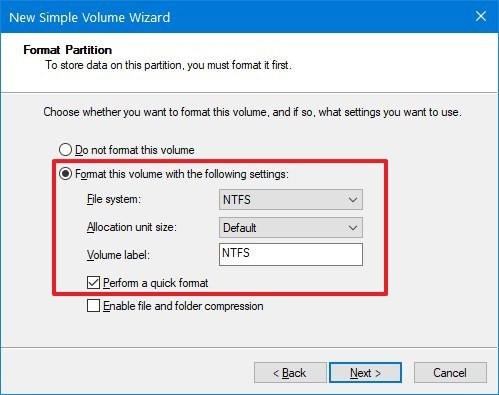Enable file and folder compression checkbox

pos(93,306)
